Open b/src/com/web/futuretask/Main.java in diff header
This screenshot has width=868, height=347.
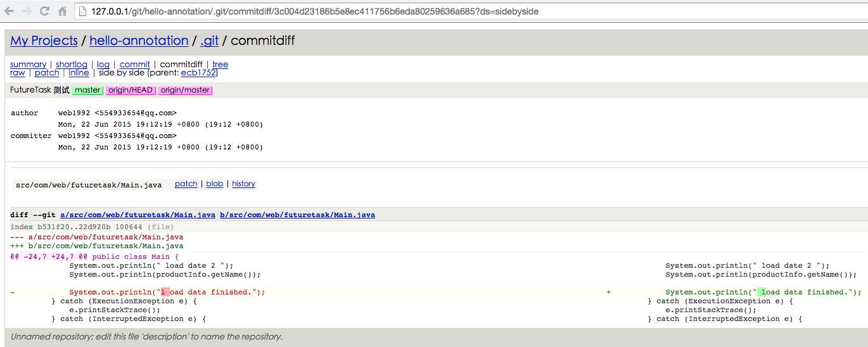click(x=297, y=215)
